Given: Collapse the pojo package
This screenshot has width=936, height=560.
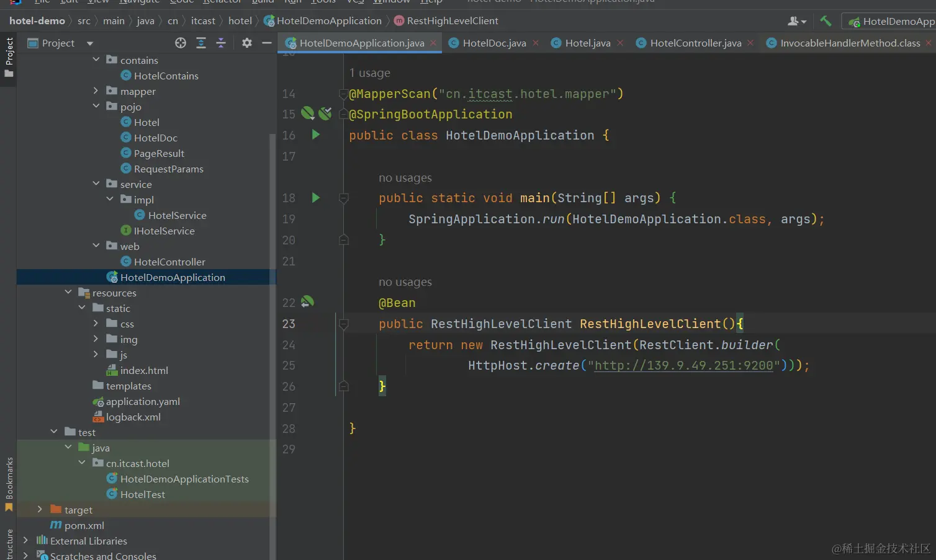Looking at the screenshot, I should pyautogui.click(x=96, y=106).
